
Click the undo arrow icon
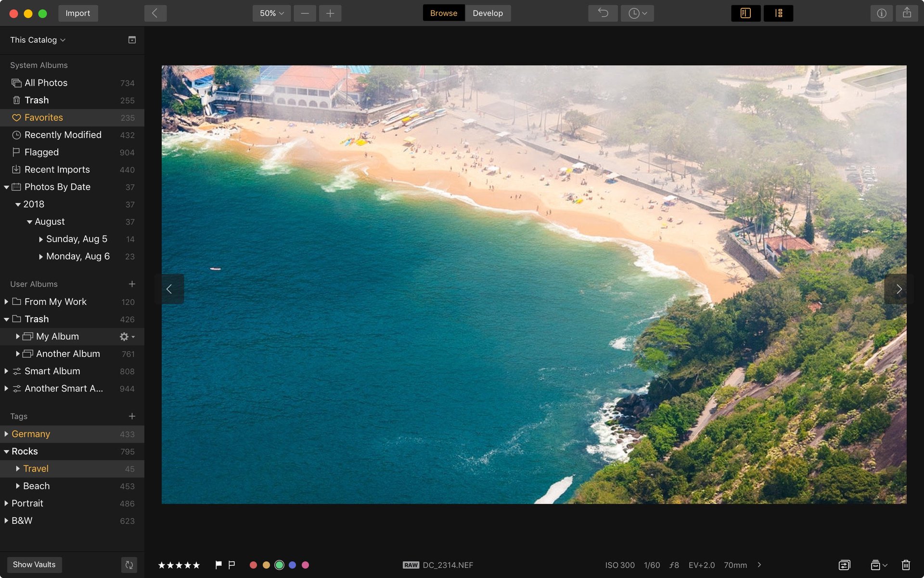point(603,13)
